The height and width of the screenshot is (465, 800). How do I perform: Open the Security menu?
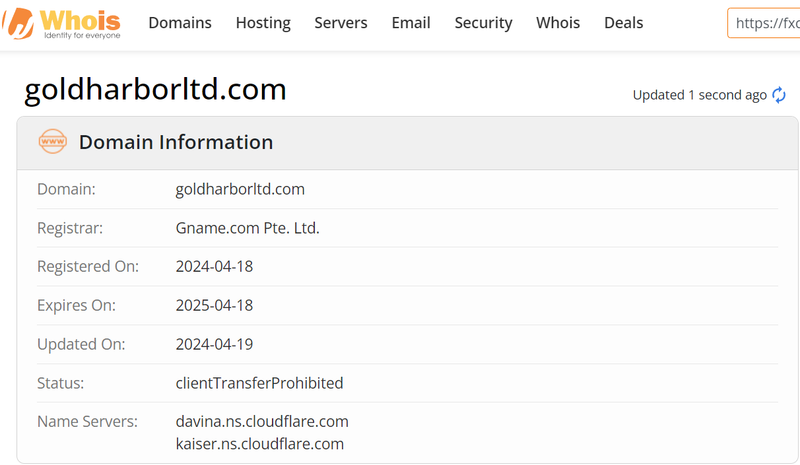tap(484, 23)
